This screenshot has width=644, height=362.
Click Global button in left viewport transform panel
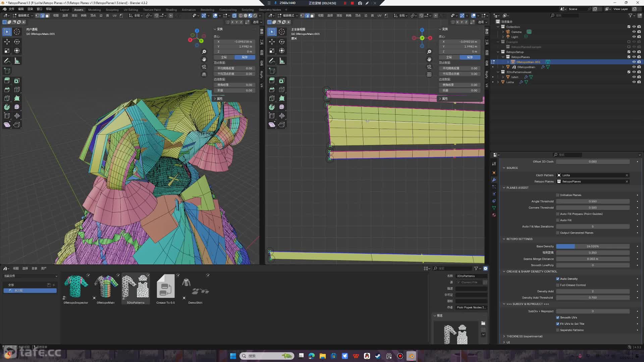[x=224, y=57]
